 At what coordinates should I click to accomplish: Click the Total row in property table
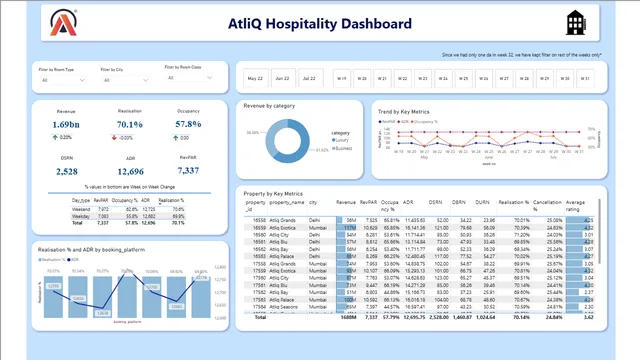click(x=419, y=317)
